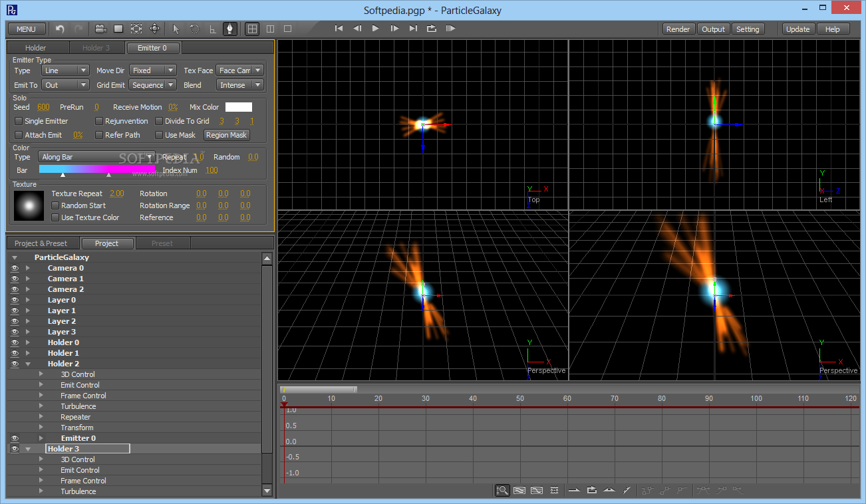Step forward one frame
The width and height of the screenshot is (866, 504).
coord(394,29)
